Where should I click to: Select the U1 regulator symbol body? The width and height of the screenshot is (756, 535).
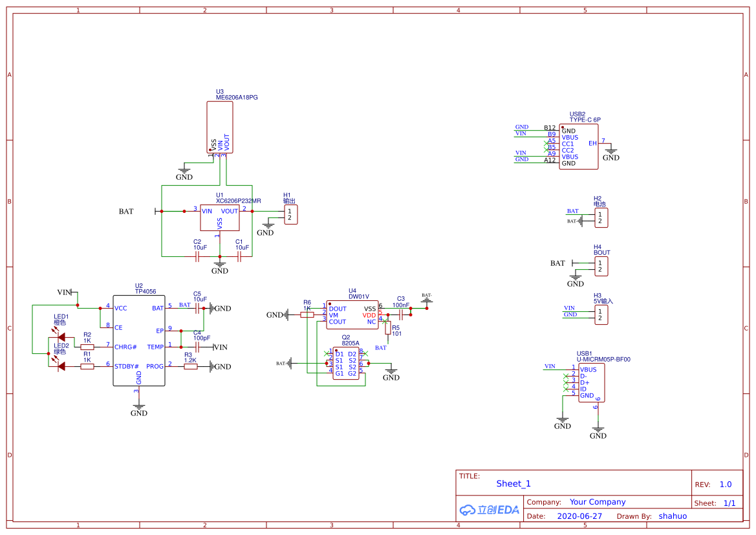click(x=220, y=217)
